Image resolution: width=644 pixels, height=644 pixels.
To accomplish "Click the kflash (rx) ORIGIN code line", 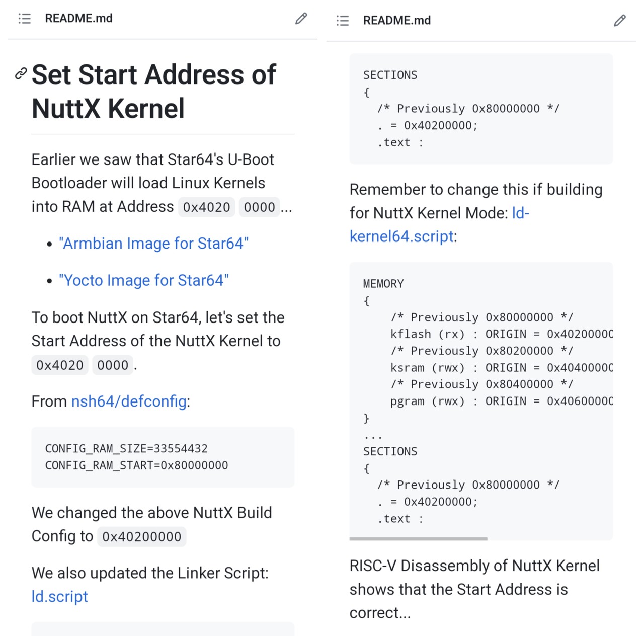I will click(501, 334).
